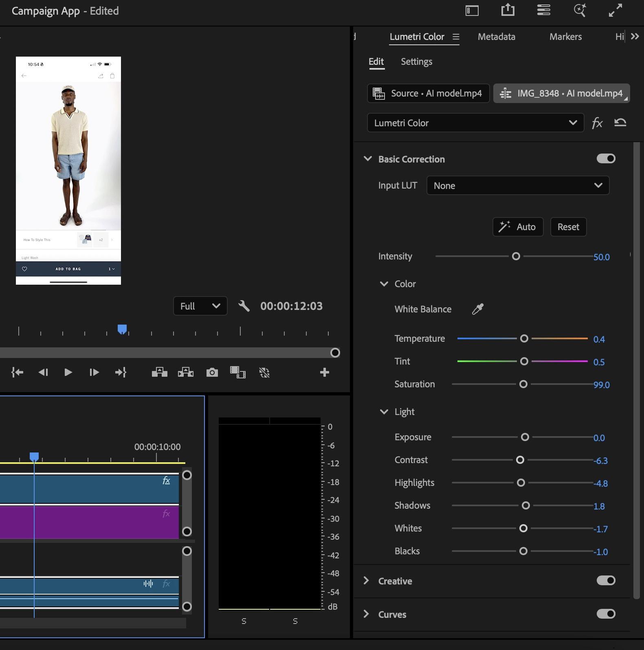Toggle the Curves section off
This screenshot has width=644, height=650.
(x=606, y=614)
